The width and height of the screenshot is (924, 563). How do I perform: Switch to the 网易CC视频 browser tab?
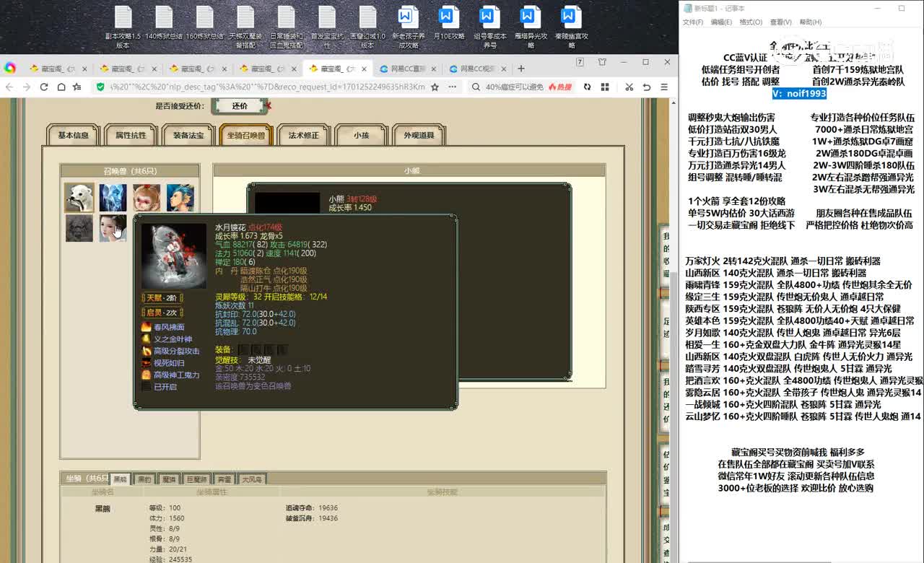click(x=478, y=69)
